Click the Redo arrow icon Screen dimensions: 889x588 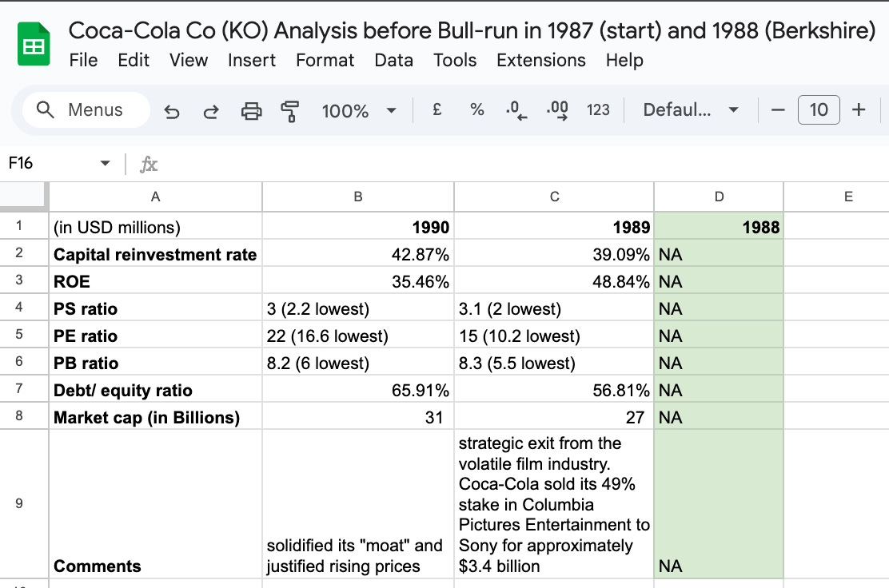211,111
